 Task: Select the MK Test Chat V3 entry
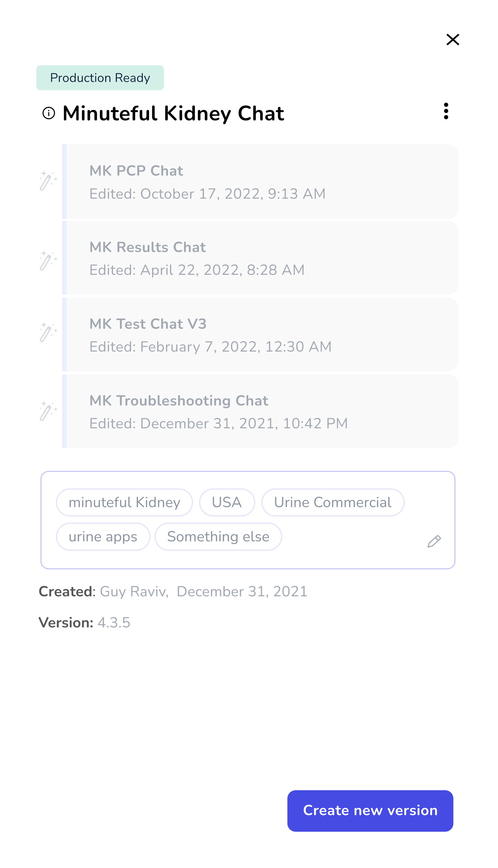pos(260,335)
